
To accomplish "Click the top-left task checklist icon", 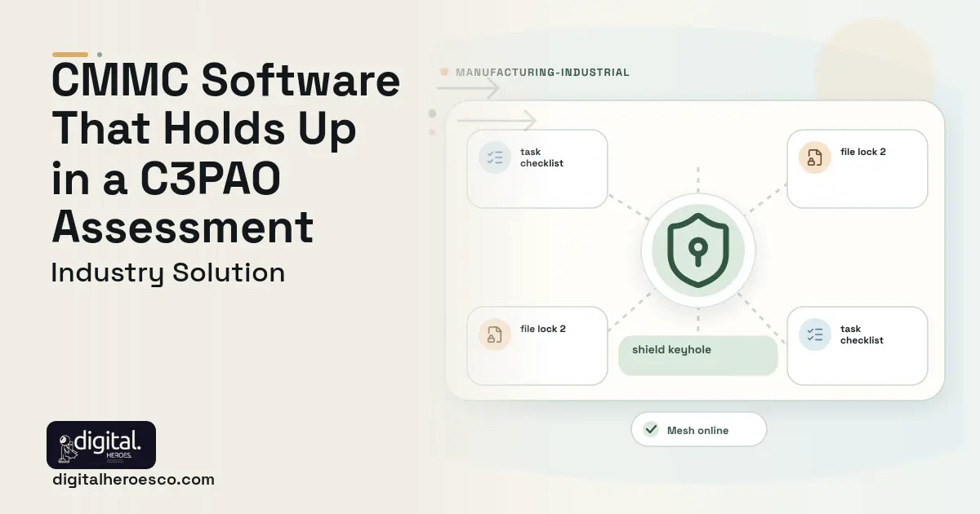I will [495, 158].
